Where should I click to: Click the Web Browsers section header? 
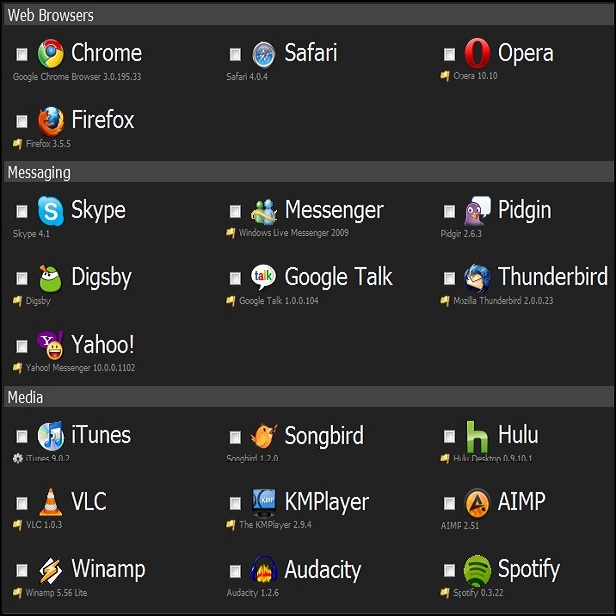pos(51,15)
